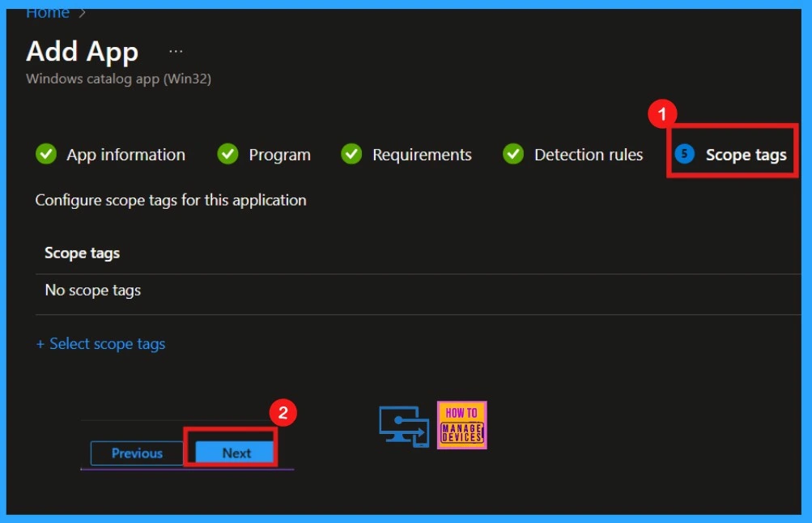
Task: Switch to the Program step
Action: (x=279, y=155)
